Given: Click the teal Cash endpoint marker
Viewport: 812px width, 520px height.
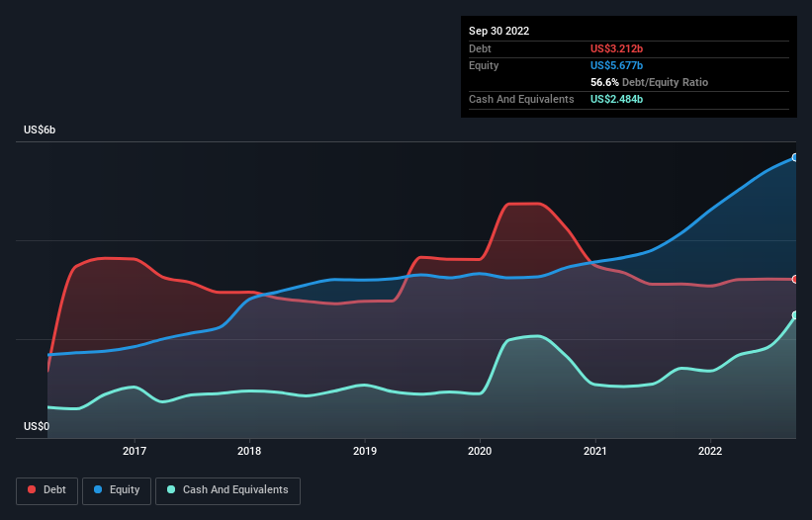Looking at the screenshot, I should [x=795, y=315].
